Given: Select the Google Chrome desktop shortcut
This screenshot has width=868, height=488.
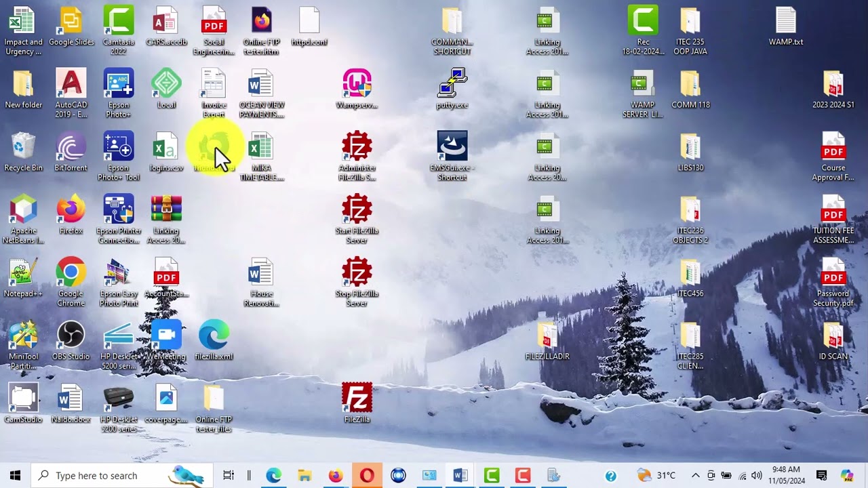Looking at the screenshot, I should [x=71, y=283].
